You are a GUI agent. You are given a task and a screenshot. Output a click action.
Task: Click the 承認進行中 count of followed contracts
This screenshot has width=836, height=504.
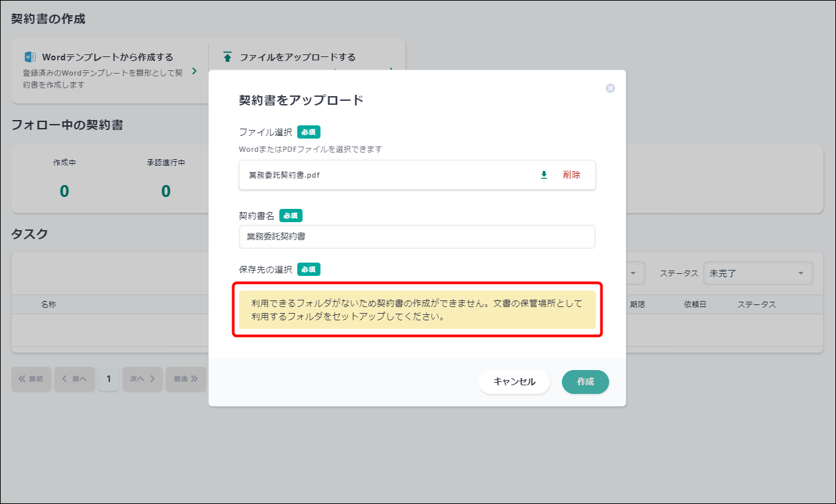point(166,191)
